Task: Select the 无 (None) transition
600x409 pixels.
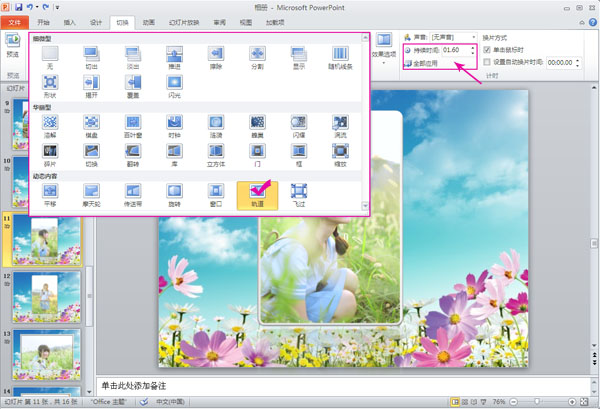Action: [50, 58]
